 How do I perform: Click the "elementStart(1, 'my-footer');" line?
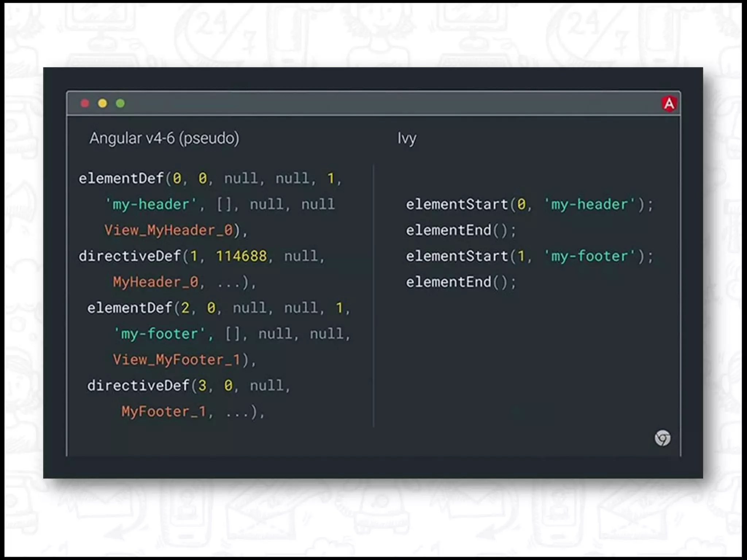pyautogui.click(x=530, y=256)
